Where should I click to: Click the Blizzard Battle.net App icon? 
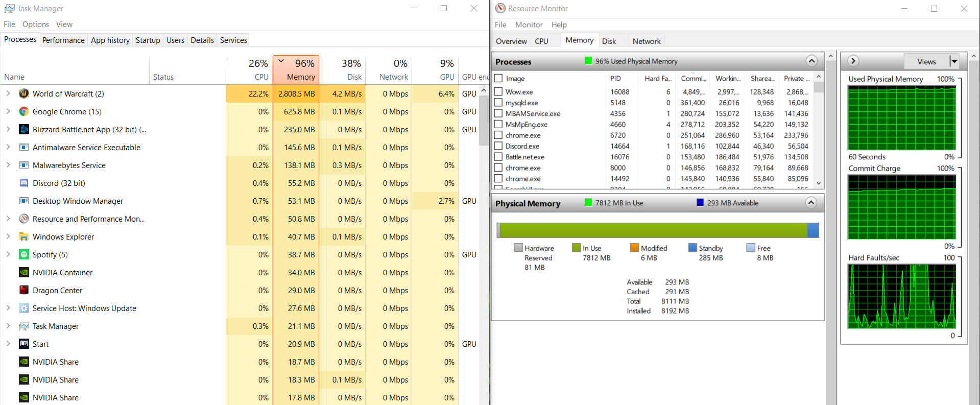[23, 129]
